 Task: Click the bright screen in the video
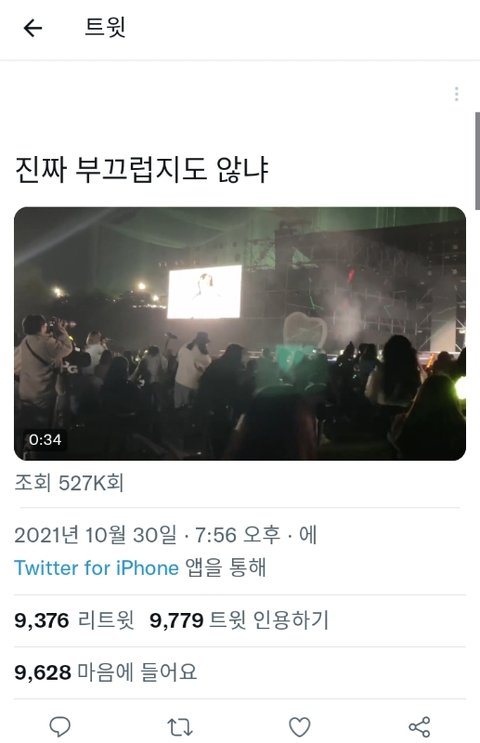(204, 292)
